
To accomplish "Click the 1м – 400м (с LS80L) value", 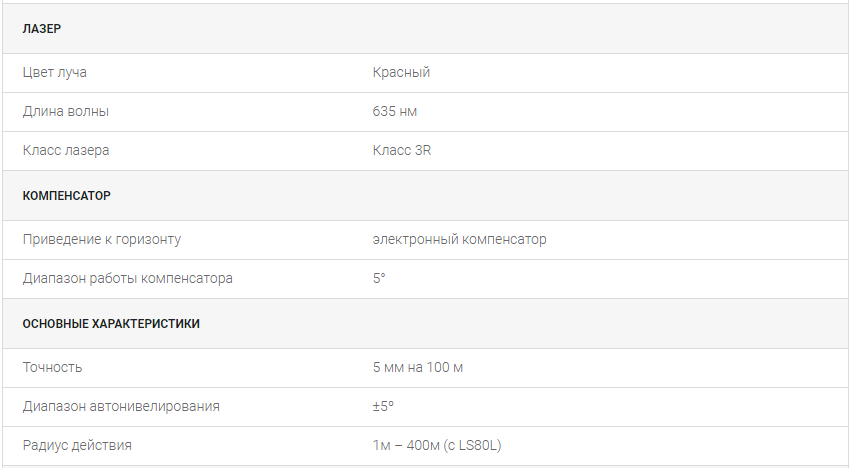I will click(437, 446).
